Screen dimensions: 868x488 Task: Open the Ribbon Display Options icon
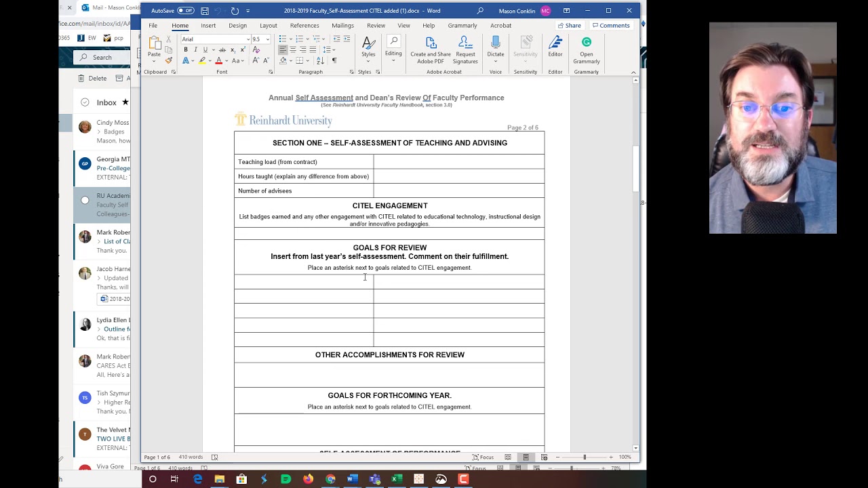(566, 11)
